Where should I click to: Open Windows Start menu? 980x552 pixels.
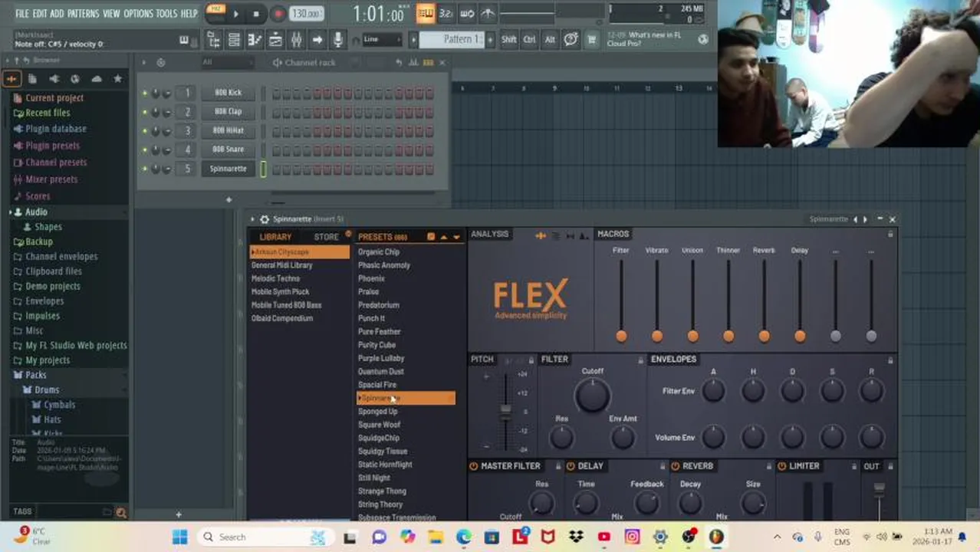180,537
